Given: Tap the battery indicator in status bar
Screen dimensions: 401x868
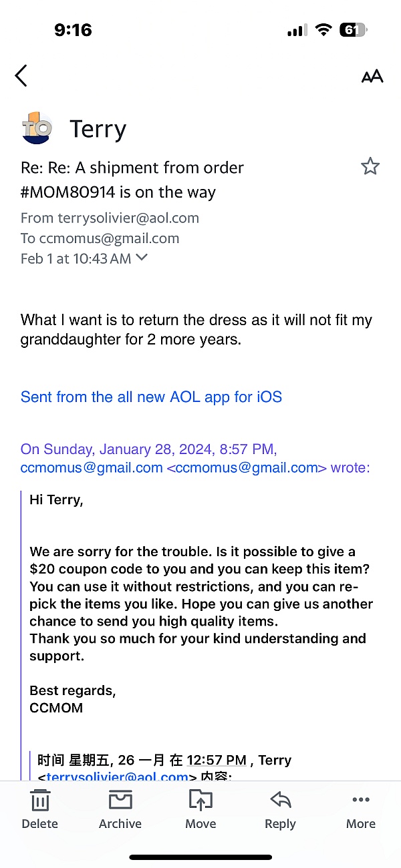Looking at the screenshot, I should [354, 30].
